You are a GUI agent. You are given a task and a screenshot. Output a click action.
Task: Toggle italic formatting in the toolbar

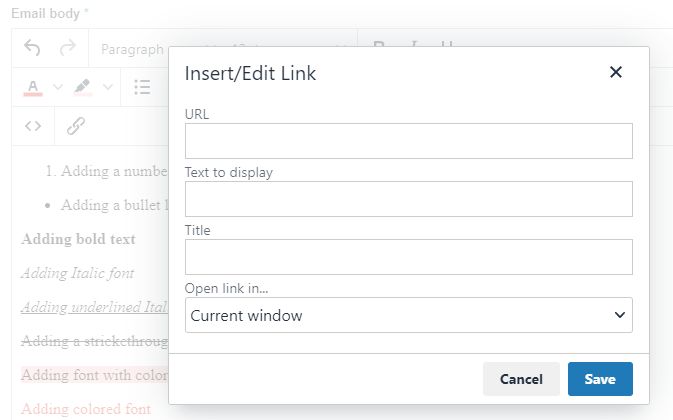coord(415,46)
